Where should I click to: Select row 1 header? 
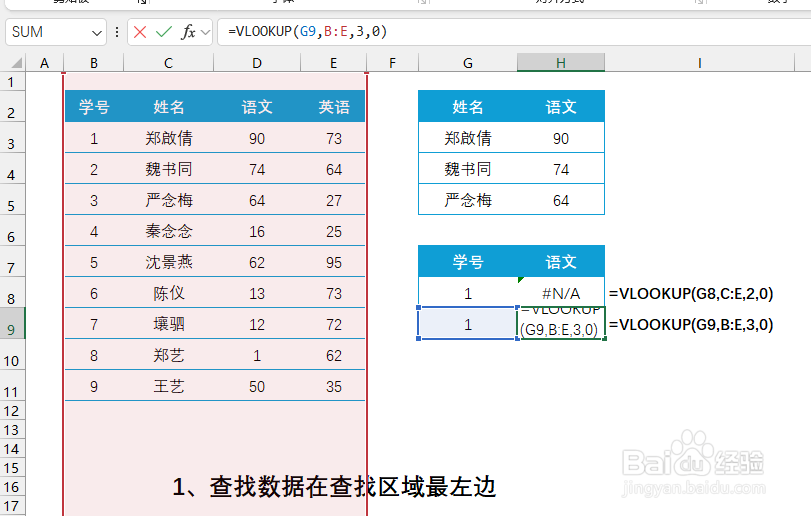[x=12, y=82]
